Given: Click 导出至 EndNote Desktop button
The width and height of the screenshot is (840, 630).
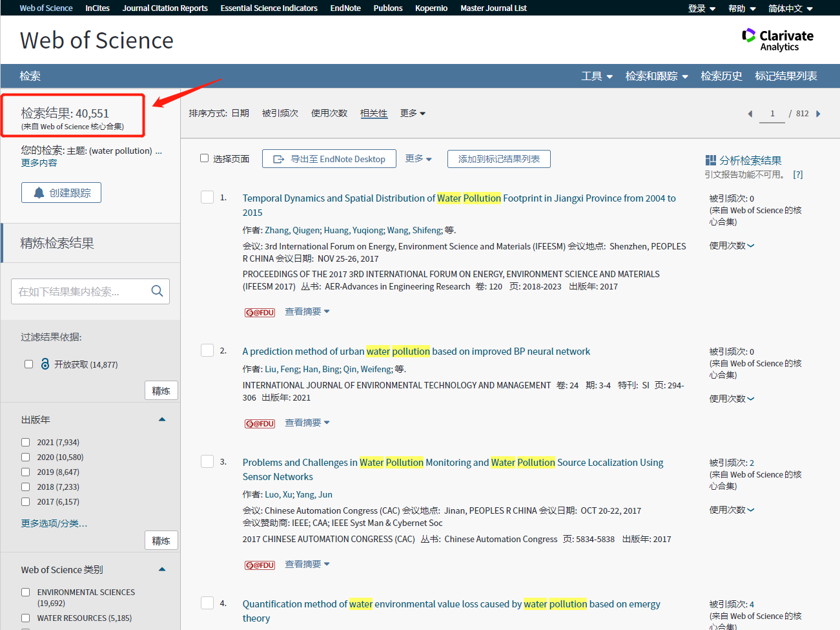Looking at the screenshot, I should [329, 159].
